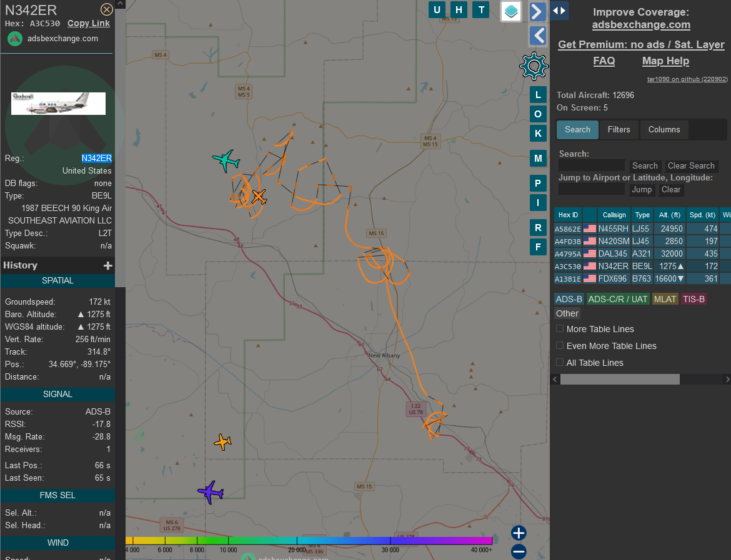
Task: Enable More Table Lines checkbox
Action: click(x=560, y=329)
